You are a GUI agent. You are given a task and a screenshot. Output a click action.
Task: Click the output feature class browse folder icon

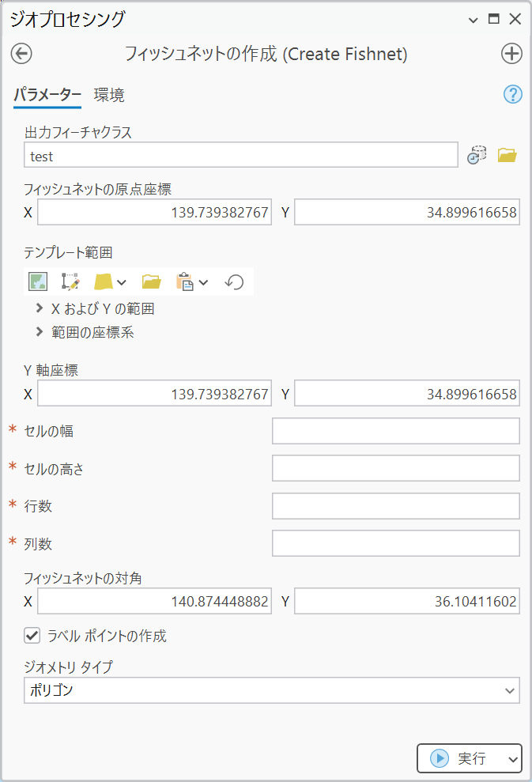point(507,156)
